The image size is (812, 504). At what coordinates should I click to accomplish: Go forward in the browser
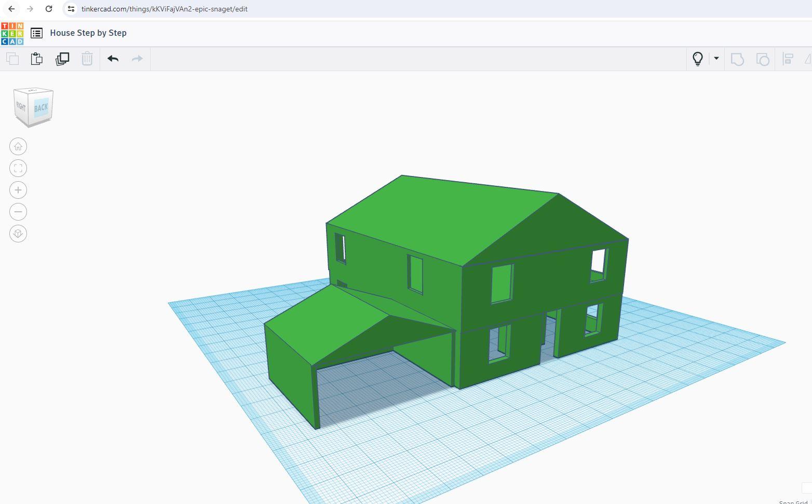click(30, 9)
